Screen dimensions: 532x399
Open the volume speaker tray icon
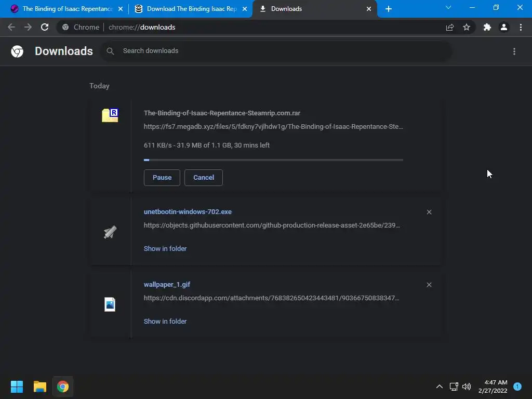tap(467, 387)
